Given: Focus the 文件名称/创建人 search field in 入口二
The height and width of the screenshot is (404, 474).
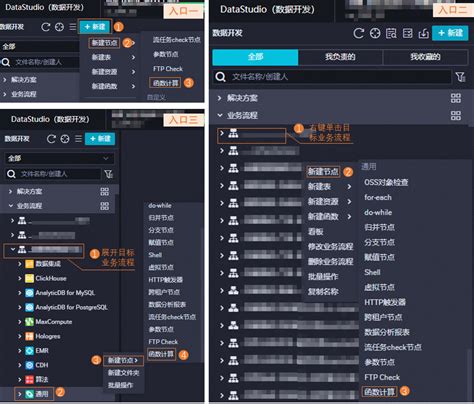Looking at the screenshot, I should 332,77.
